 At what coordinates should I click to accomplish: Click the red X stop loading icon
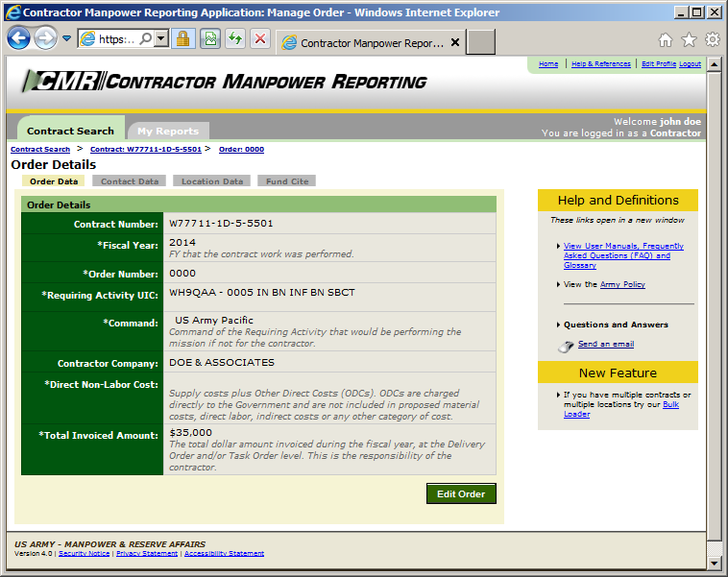pos(260,39)
